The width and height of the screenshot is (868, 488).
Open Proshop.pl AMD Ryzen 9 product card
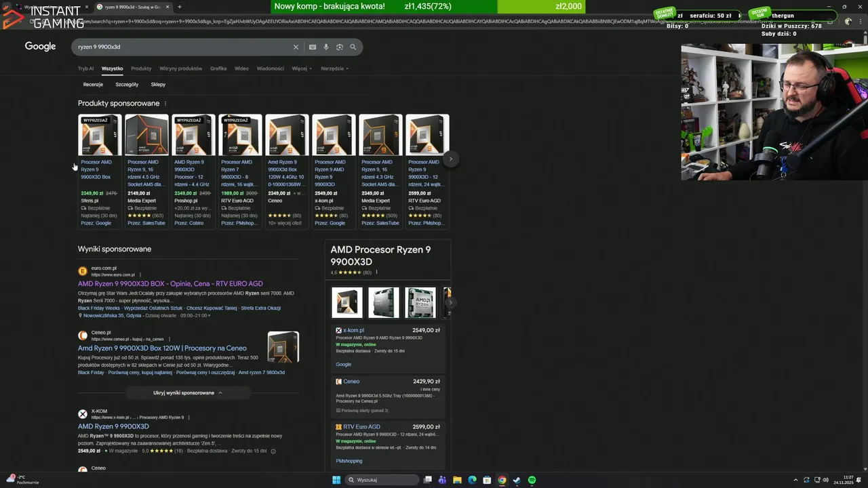pos(194,171)
